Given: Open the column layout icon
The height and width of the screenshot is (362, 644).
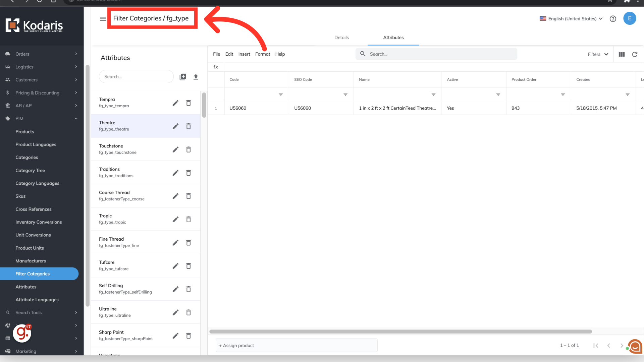Looking at the screenshot, I should point(622,54).
